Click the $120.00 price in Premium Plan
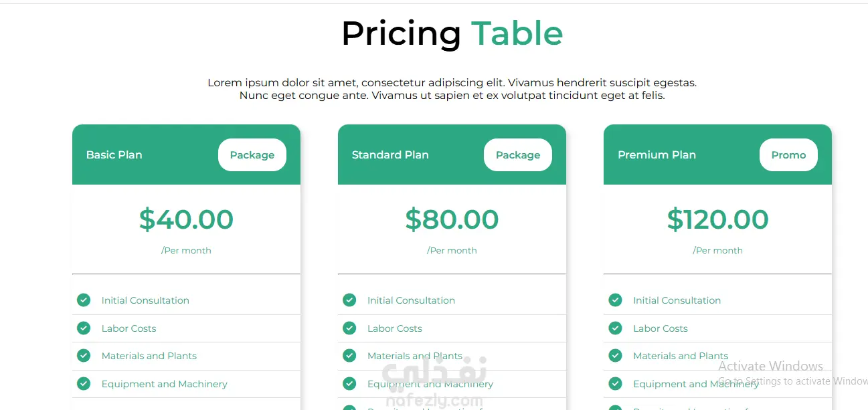The image size is (868, 410). pos(717,219)
